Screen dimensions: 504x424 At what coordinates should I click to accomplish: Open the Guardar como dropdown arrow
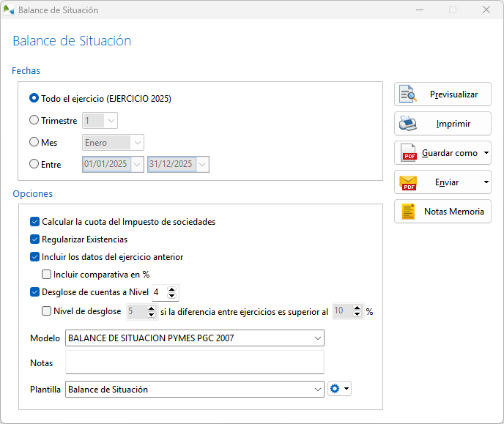click(486, 153)
